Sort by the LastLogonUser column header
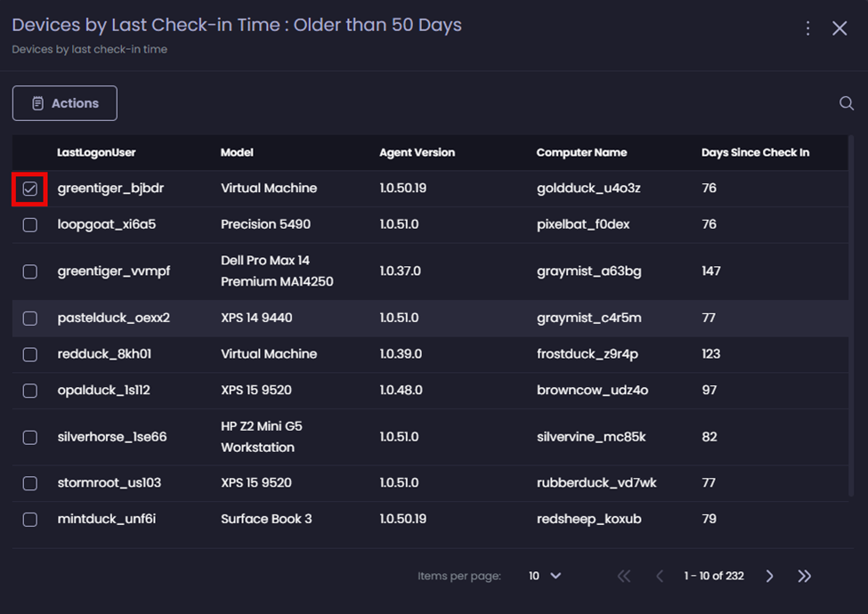This screenshot has height=614, width=868. click(96, 152)
